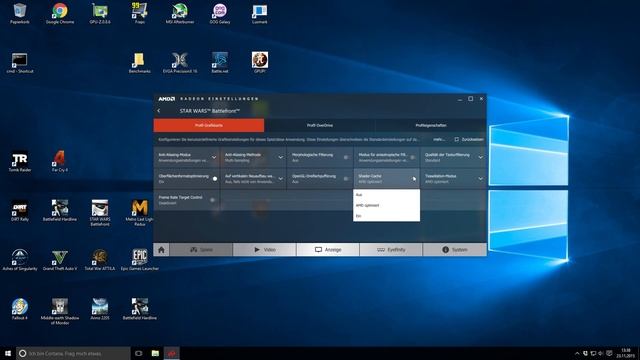Open the Windows Start menu

(8, 353)
